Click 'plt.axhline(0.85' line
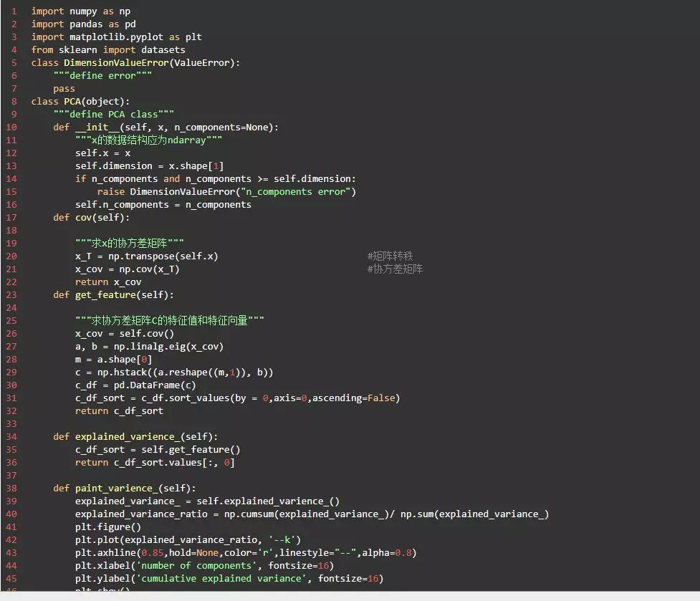The width and height of the screenshot is (700, 601). click(246, 554)
